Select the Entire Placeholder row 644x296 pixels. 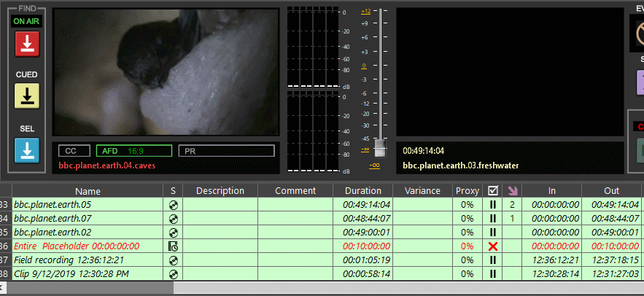tap(321, 246)
